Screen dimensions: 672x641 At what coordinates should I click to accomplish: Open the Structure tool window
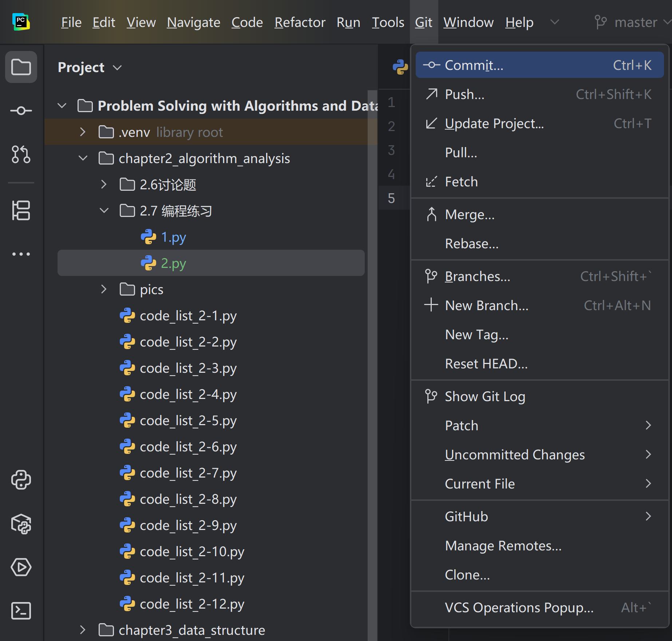point(21,210)
